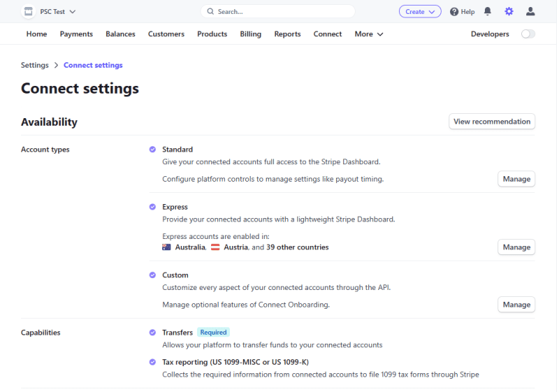Click the breadcrumb chevron separator
Image resolution: width=559 pixels, height=392 pixels.
click(x=56, y=65)
